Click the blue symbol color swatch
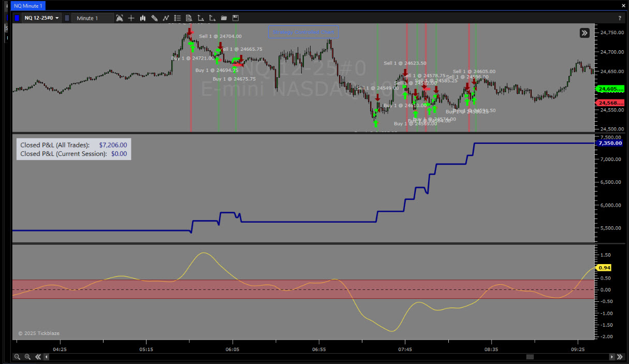Viewport: 629px width, 364px height. [17, 18]
